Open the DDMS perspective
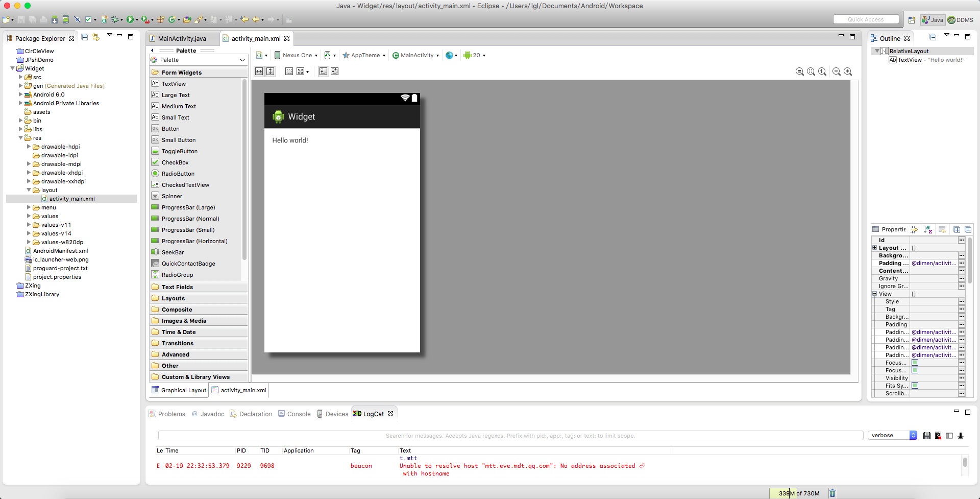Screen dimensions: 980x499 coord(960,20)
